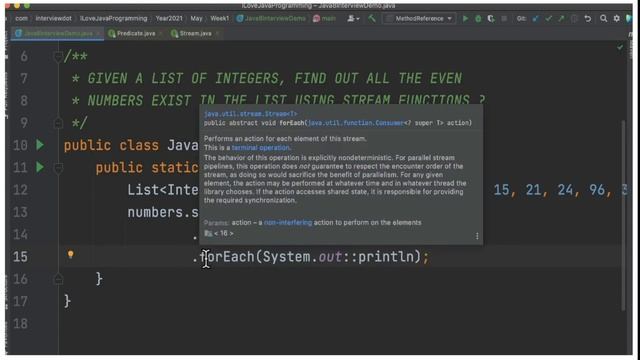Close the Stream.java tab
640x360 pixels.
click(218, 33)
